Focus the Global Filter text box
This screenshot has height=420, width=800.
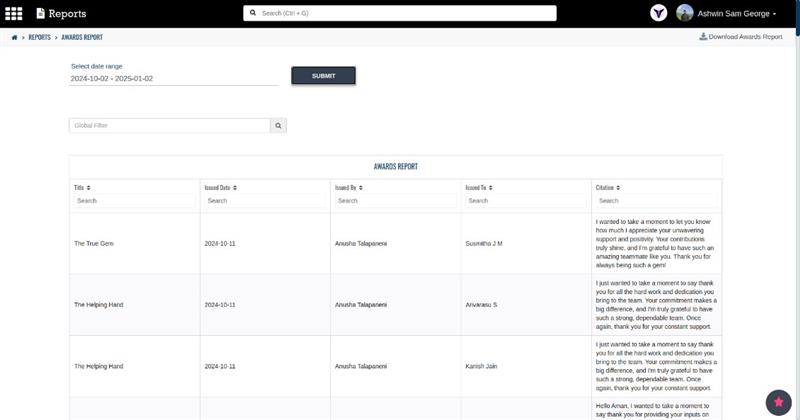170,126
